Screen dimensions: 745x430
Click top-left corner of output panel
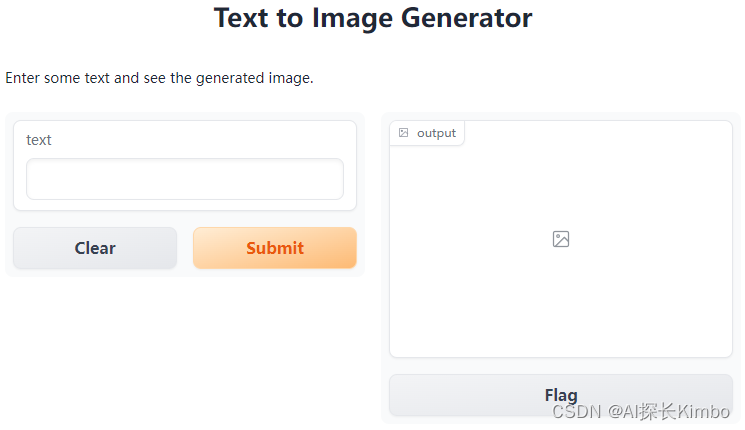click(393, 124)
